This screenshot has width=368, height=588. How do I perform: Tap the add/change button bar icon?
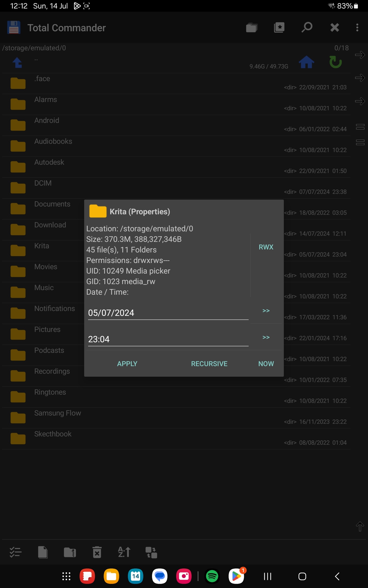151,553
